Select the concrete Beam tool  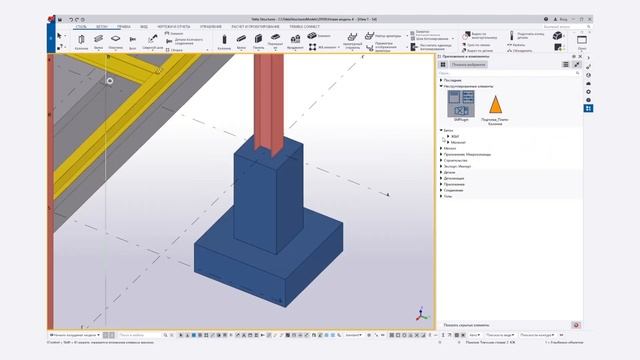241,42
